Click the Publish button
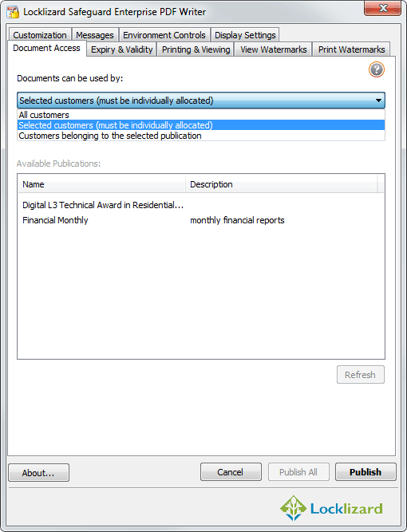407x532 pixels. (x=366, y=472)
